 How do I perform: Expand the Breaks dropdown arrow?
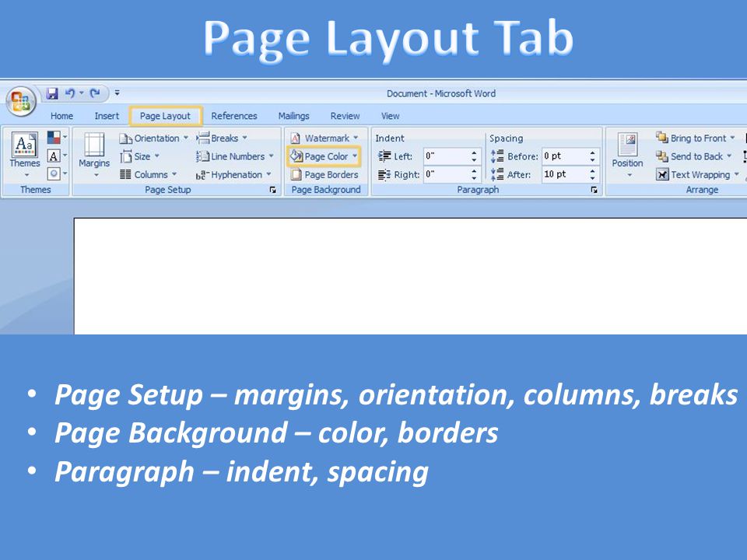coord(244,138)
